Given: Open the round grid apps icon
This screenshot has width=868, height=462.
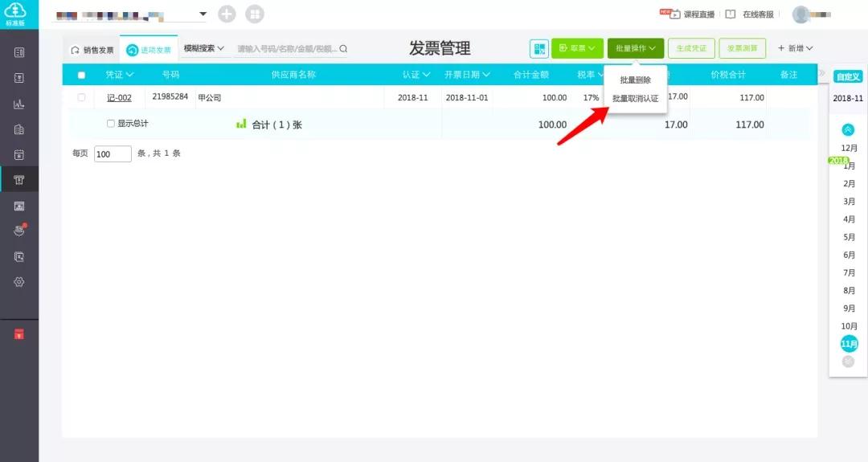Looking at the screenshot, I should click(255, 14).
